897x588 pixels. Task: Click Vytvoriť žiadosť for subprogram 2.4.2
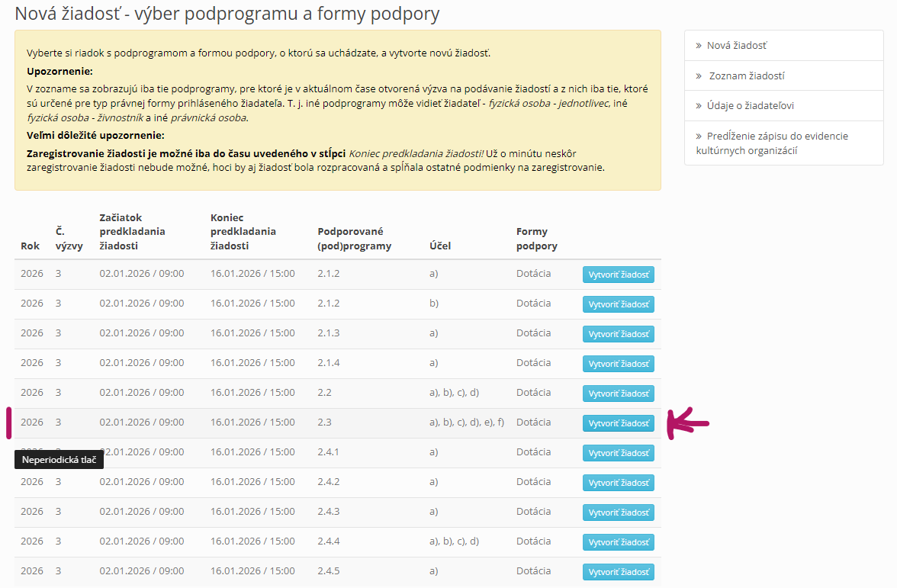[x=618, y=483]
